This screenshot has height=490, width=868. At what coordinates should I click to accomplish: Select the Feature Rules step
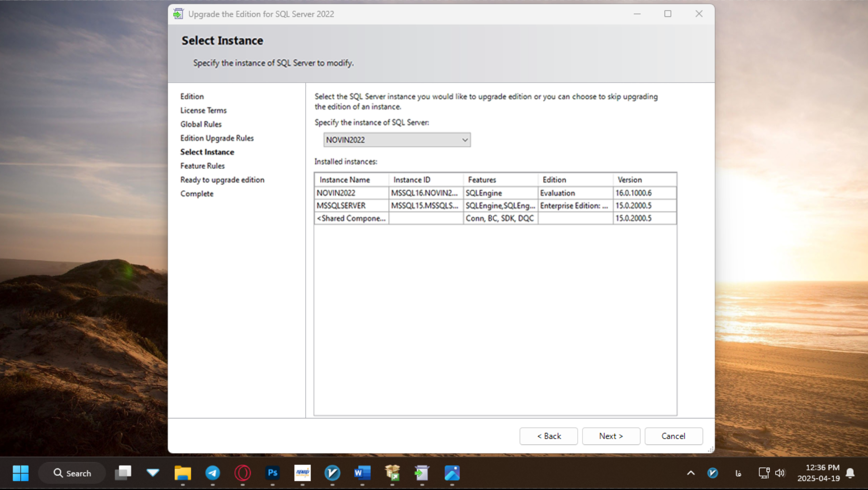click(x=202, y=166)
